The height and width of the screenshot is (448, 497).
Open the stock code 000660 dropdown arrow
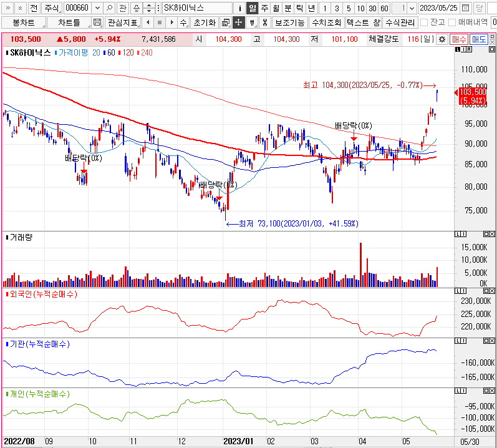(98, 8)
